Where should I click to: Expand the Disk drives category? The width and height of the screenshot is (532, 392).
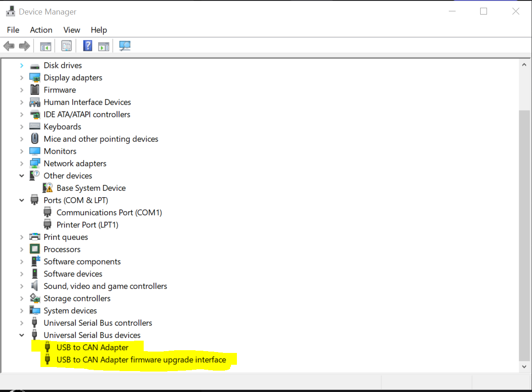pyautogui.click(x=21, y=65)
